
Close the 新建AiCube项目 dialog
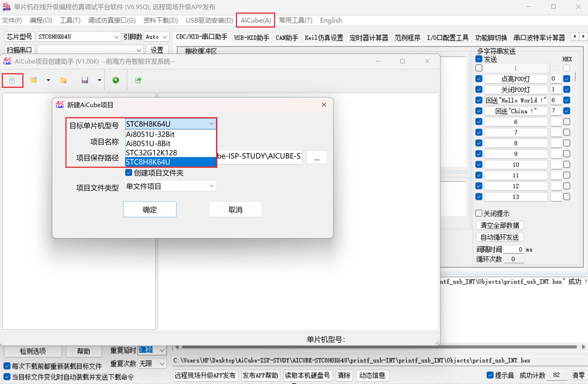tap(324, 105)
